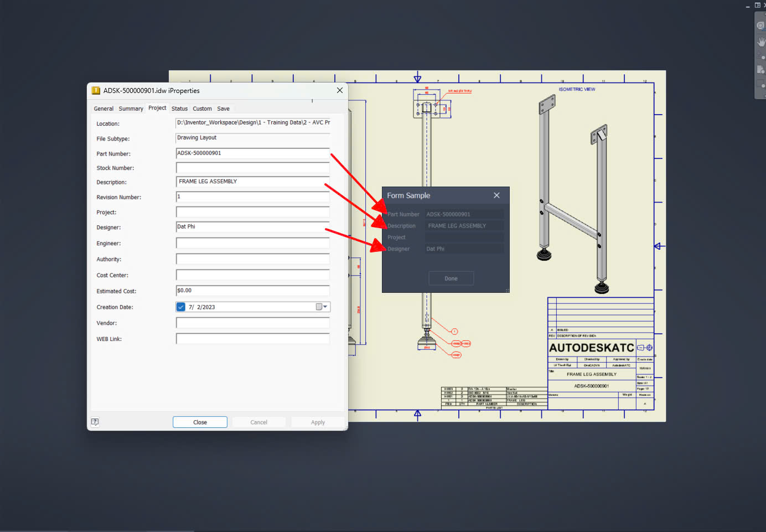The image size is (766, 532).
Task: Click the Inventor icon in iProperties title bar
Action: click(x=96, y=90)
